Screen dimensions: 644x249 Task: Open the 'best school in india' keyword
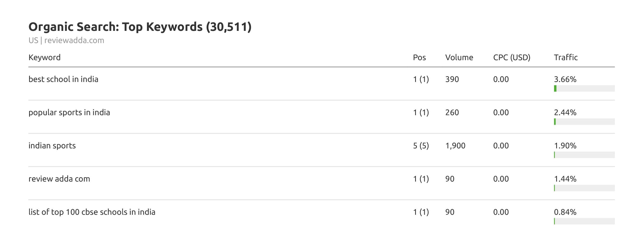(63, 79)
